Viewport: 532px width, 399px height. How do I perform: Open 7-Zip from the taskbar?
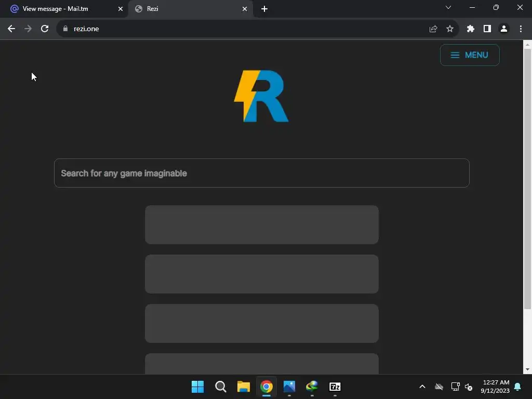[335, 387]
